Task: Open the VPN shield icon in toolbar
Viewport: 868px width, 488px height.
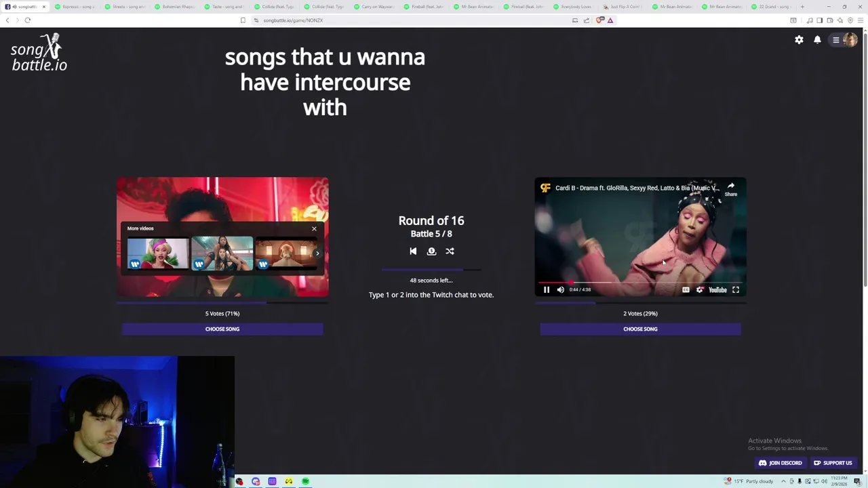Action: (x=850, y=20)
